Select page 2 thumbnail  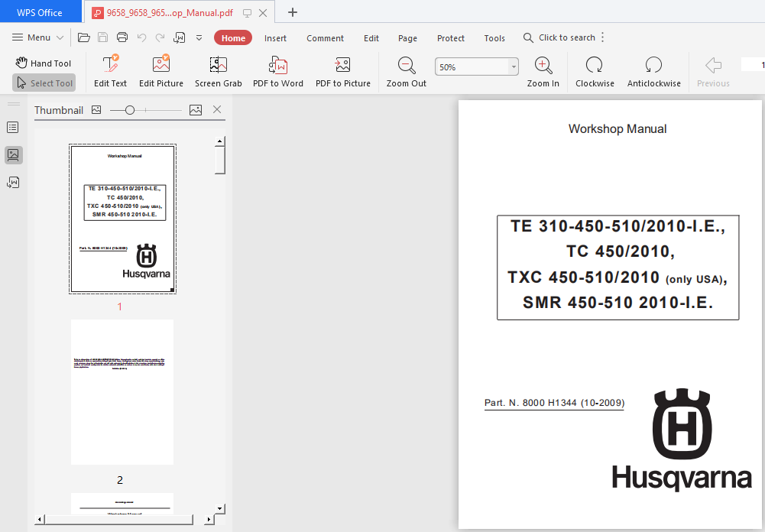pos(122,392)
